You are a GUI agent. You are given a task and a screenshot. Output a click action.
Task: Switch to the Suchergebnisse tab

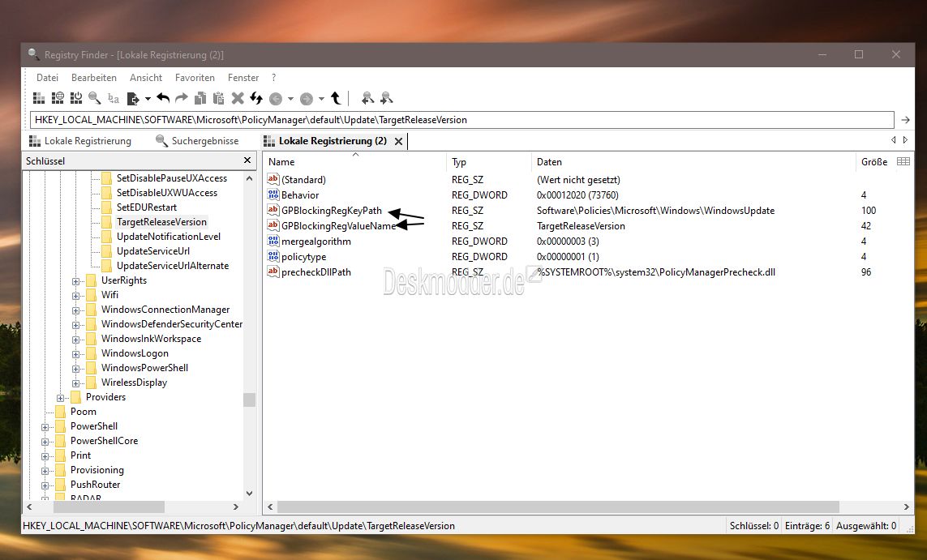pos(204,141)
